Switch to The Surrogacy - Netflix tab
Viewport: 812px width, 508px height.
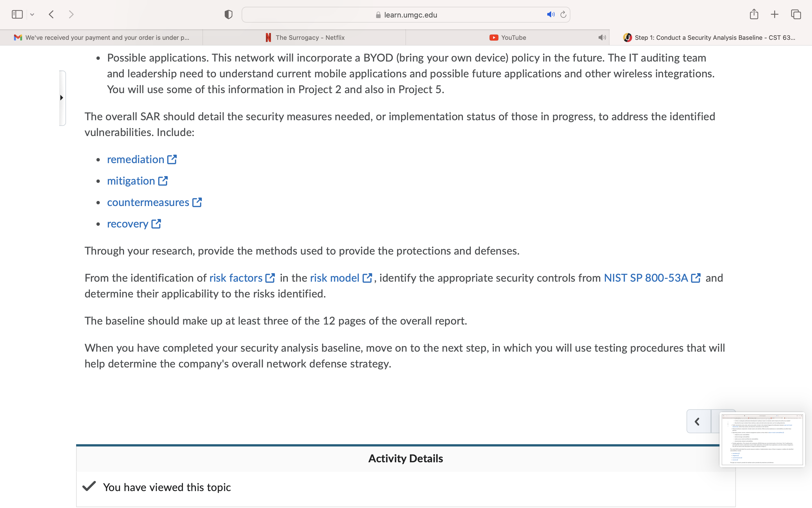click(304, 38)
